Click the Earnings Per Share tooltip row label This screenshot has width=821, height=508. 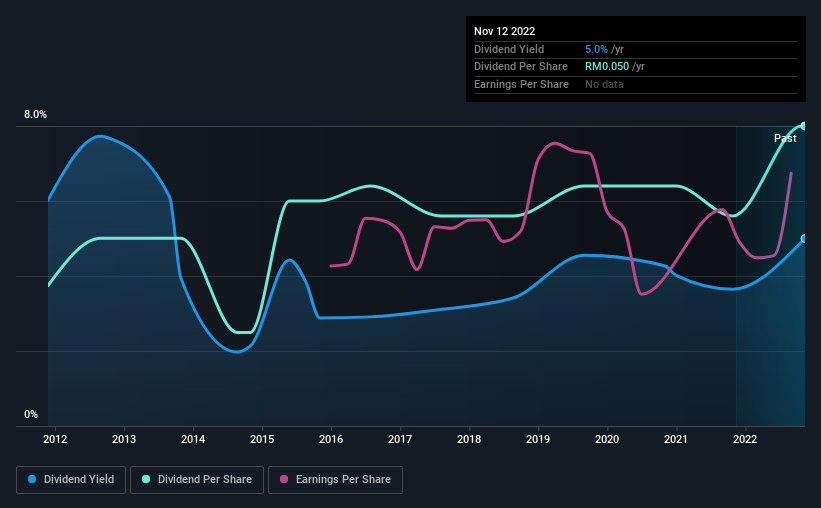click(x=522, y=84)
